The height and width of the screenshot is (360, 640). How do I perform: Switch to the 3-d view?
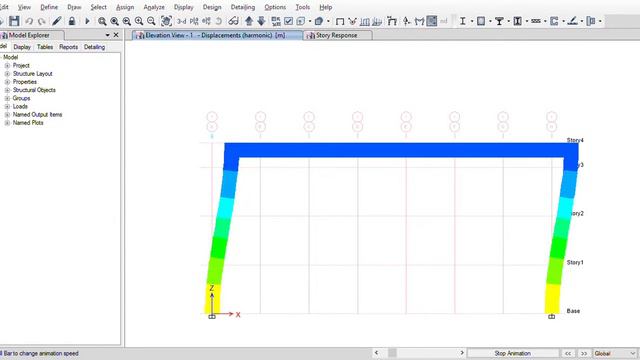[182, 21]
